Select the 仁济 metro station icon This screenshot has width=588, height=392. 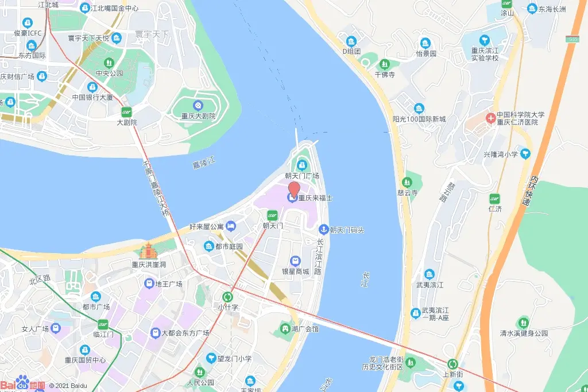[x=494, y=199]
